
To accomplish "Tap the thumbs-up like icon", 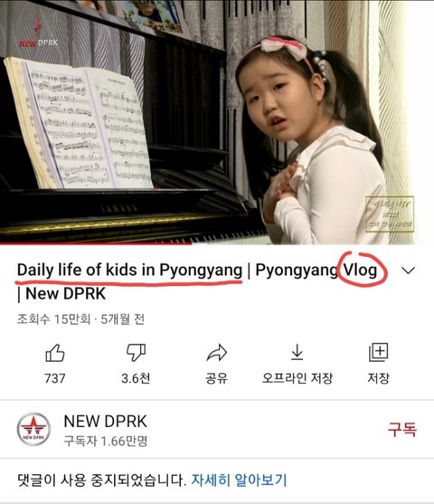I will (55, 353).
